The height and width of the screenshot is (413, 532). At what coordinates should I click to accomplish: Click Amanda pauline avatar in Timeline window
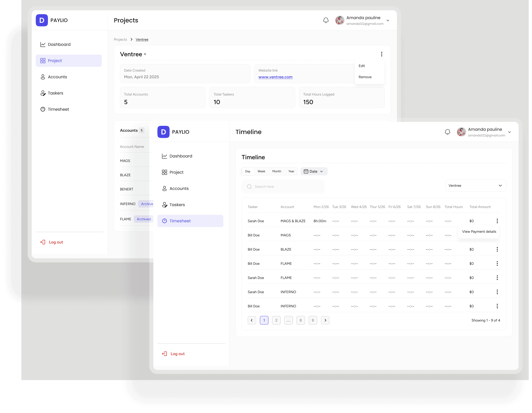tap(461, 132)
